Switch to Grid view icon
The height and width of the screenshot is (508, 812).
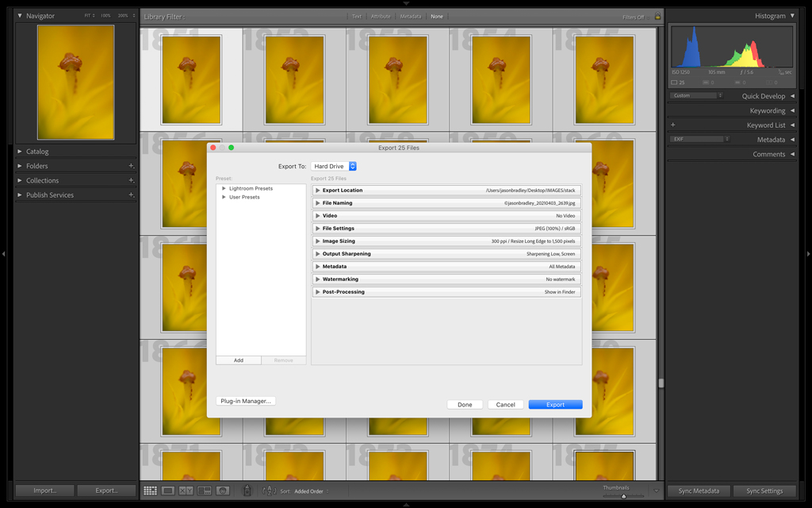150,491
